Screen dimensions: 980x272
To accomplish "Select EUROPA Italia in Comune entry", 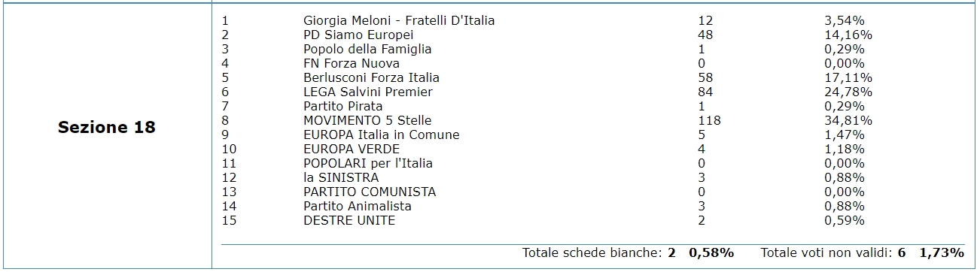I will click(381, 134).
